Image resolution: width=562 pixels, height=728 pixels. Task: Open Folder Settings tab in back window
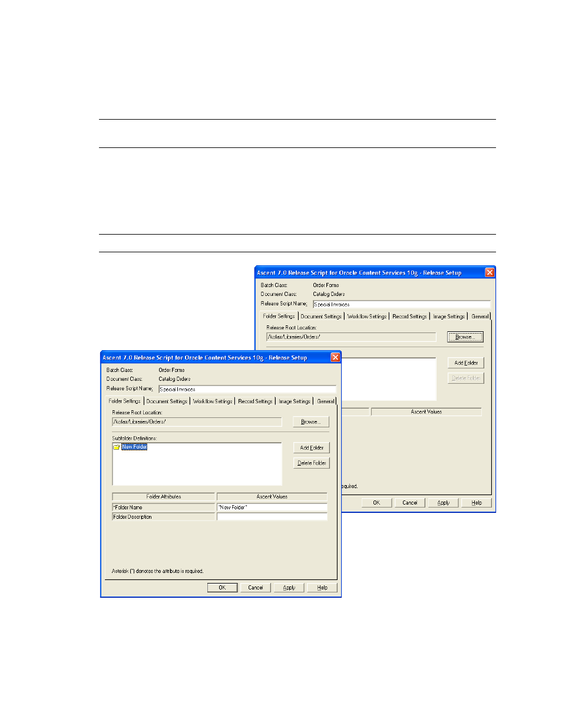coord(279,316)
